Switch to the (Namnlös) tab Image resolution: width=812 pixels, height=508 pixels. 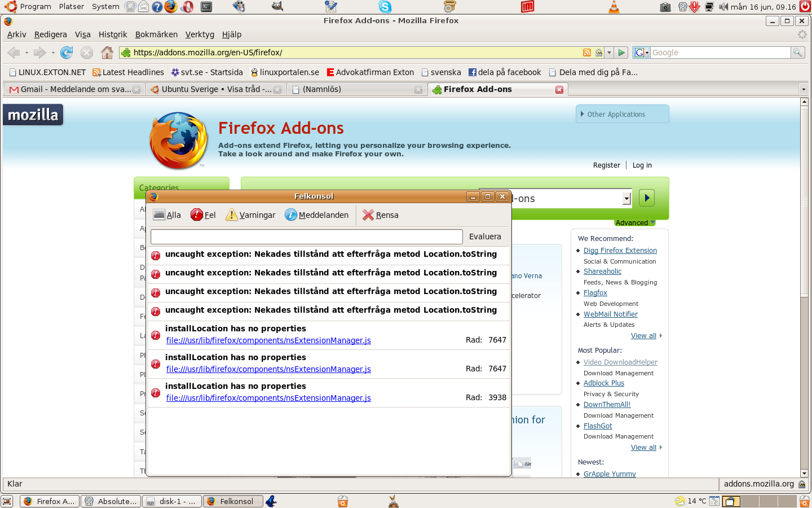click(357, 89)
